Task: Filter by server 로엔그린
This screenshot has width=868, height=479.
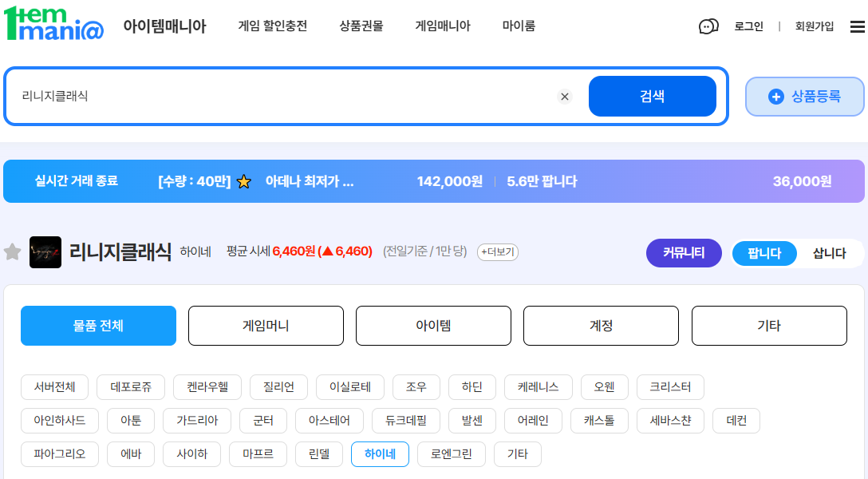Action: pos(452,454)
